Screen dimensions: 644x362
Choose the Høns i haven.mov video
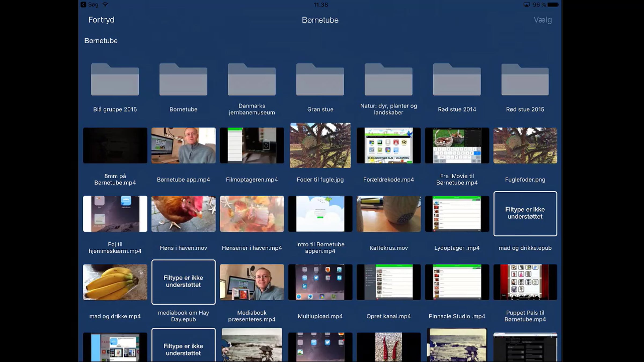click(x=184, y=214)
